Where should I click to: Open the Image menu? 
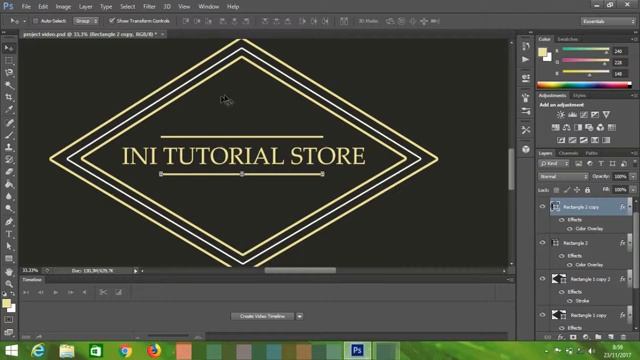63,7
